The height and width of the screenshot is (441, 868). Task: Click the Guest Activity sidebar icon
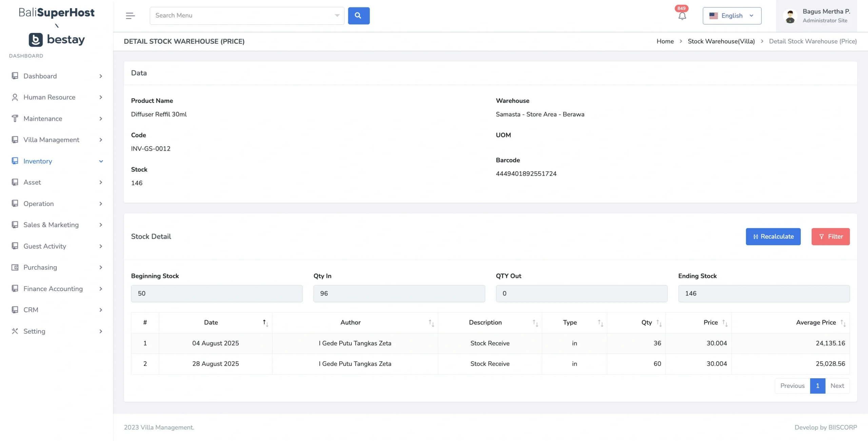tap(15, 246)
